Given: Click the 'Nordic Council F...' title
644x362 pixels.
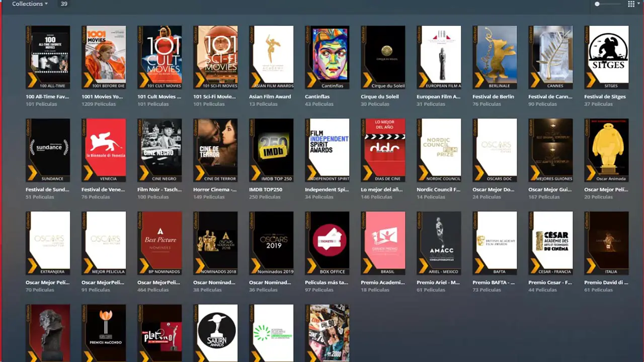Looking at the screenshot, I should pyautogui.click(x=438, y=190).
